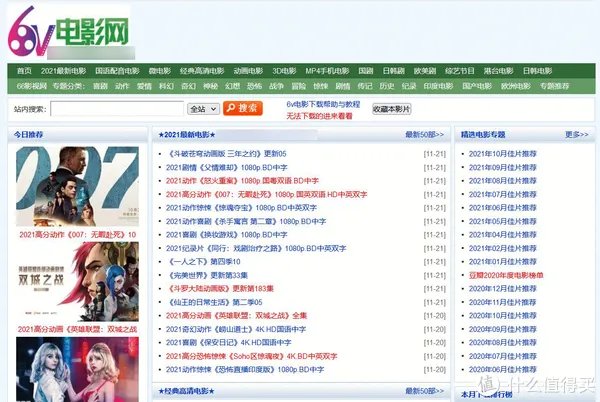Open 无法下载的进来看看 red link

[320, 116]
